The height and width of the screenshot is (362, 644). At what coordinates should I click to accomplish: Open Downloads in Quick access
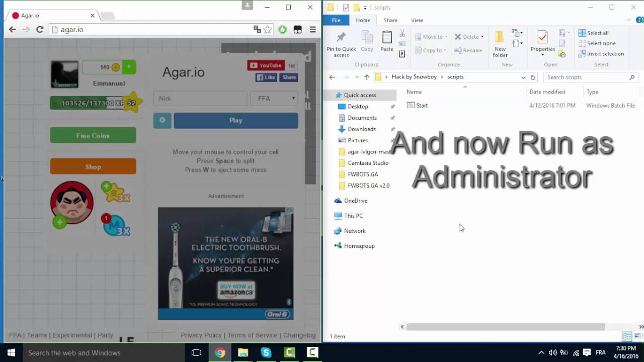[x=362, y=129]
